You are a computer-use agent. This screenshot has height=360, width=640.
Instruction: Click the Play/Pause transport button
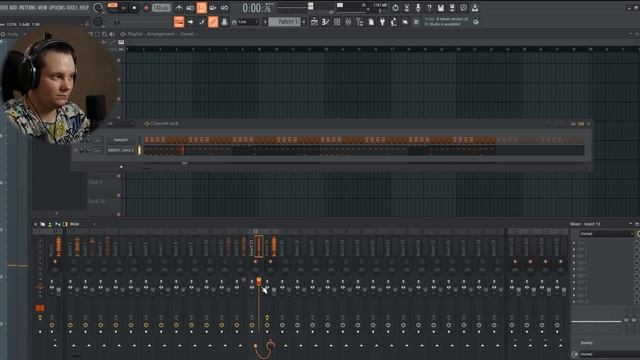point(124,8)
